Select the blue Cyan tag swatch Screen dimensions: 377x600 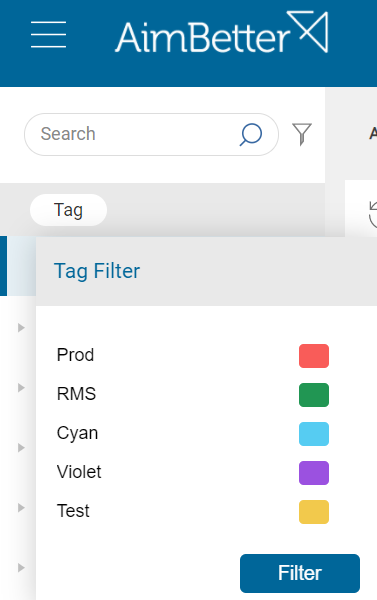(x=314, y=434)
